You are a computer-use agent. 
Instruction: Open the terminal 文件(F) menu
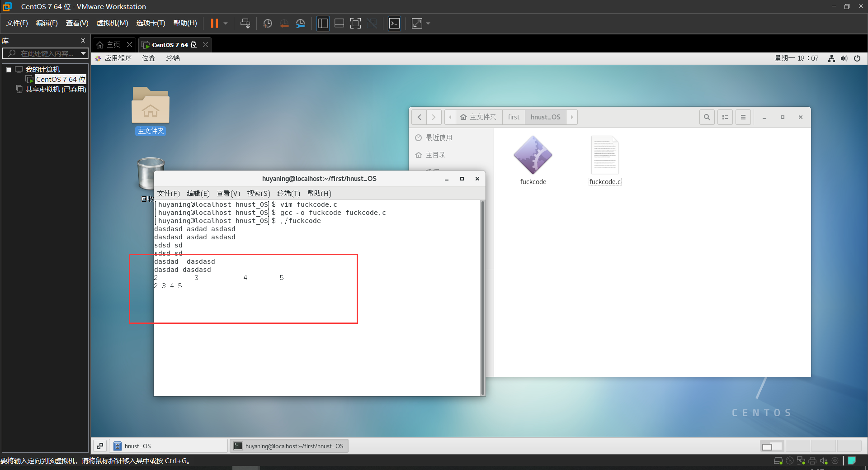(x=168, y=193)
